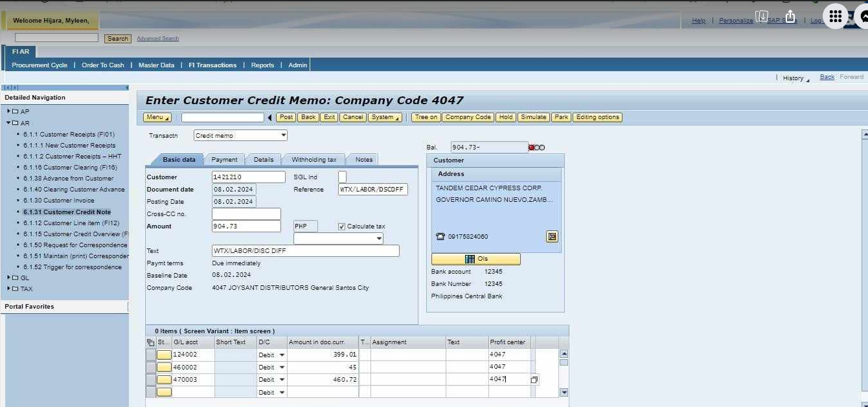Open the Master Data menu
The width and height of the screenshot is (868, 407).
tap(156, 65)
